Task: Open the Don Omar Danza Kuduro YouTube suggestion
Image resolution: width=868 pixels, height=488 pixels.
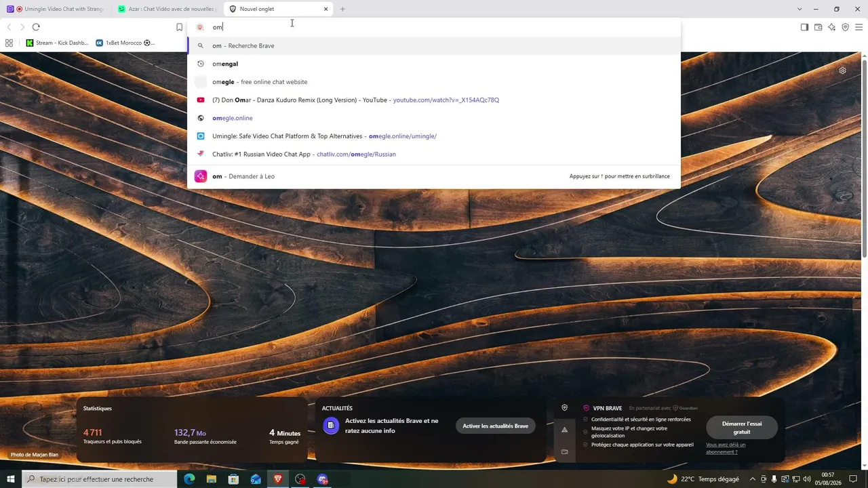Action: tap(434, 100)
